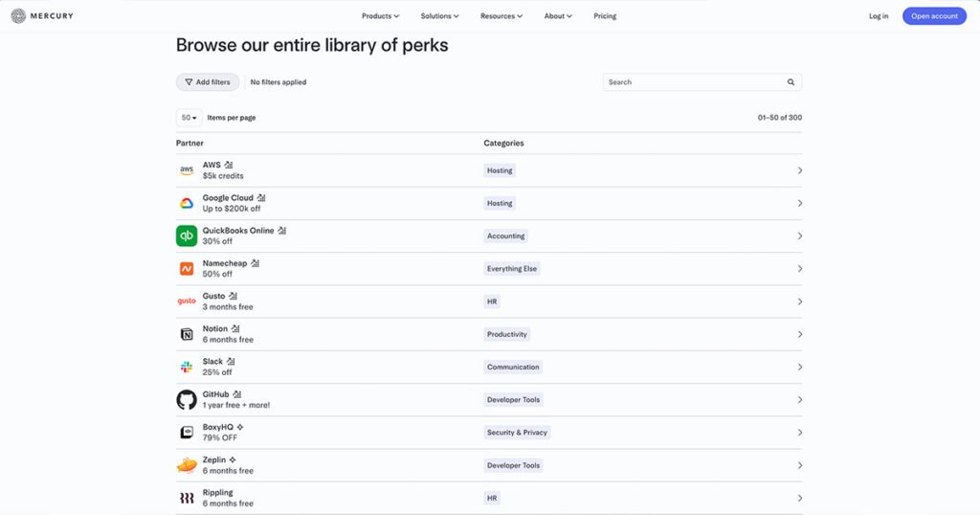Click the Open account button
Viewport: 980px width, 515px height.
click(x=934, y=16)
